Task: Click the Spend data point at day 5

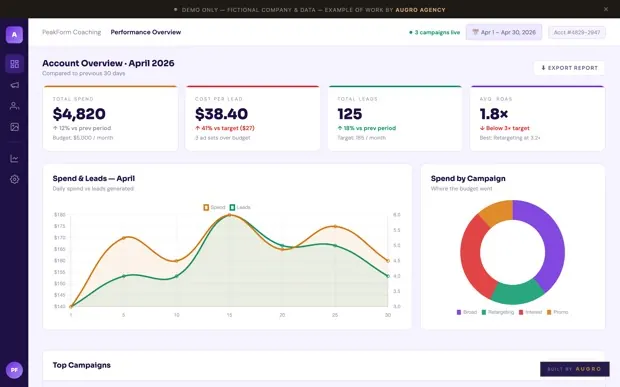Action: pos(124,238)
